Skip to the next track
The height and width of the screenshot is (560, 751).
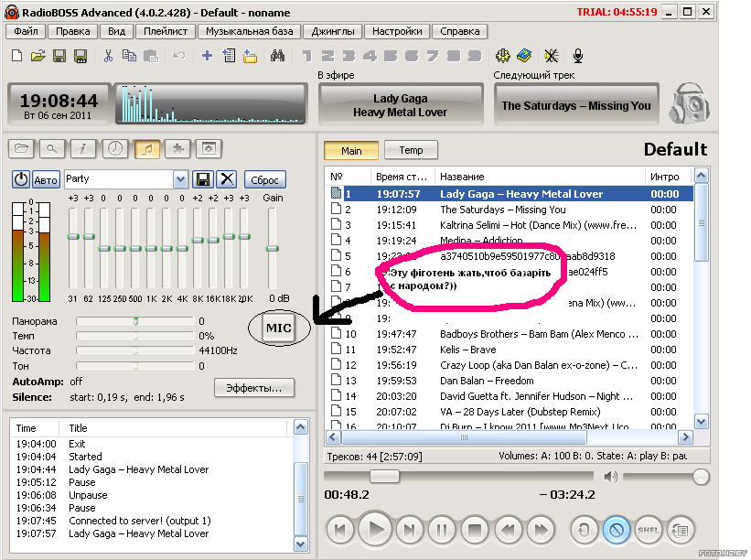click(410, 530)
